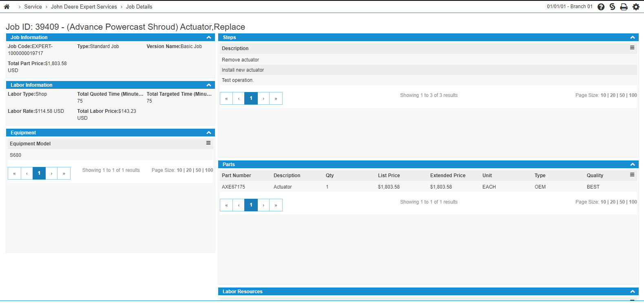This screenshot has width=644, height=303.
Task: Open the settings gear icon
Action: point(636,7)
